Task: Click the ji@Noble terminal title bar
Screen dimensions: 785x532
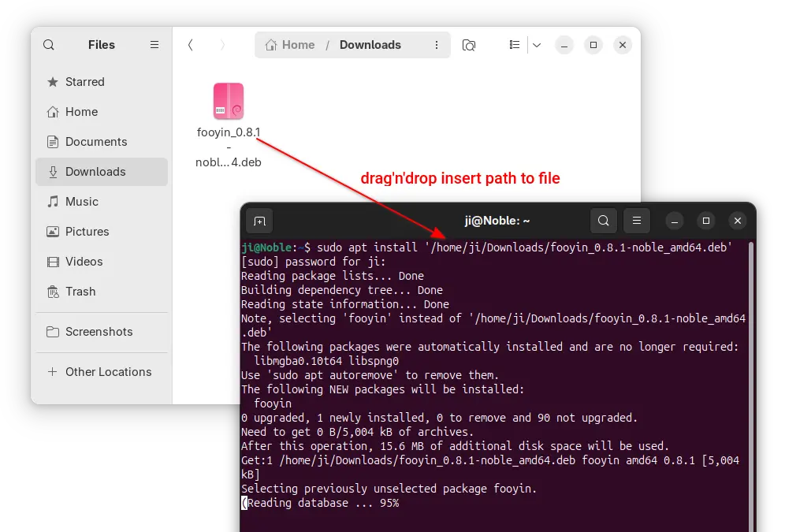Action: (x=497, y=221)
